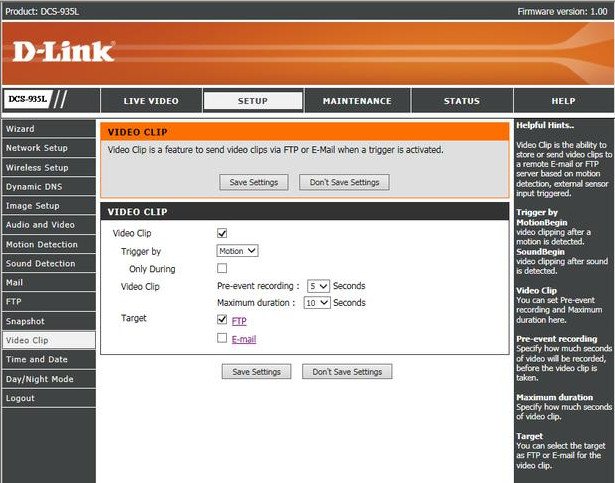Image resolution: width=615 pixels, height=483 pixels.
Task: Check the E-mail target checkbox
Action: tap(222, 338)
